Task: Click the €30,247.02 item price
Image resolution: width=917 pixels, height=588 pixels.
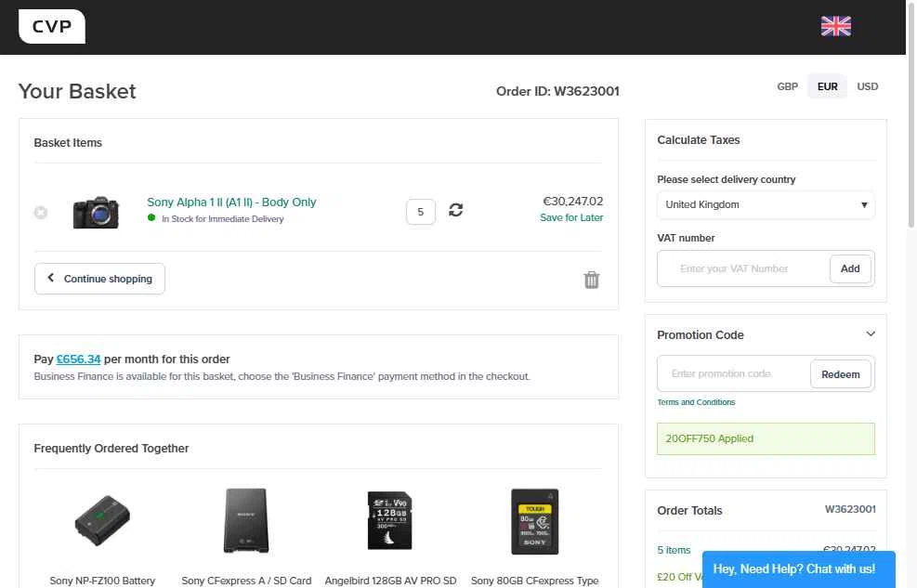Action: click(x=572, y=202)
